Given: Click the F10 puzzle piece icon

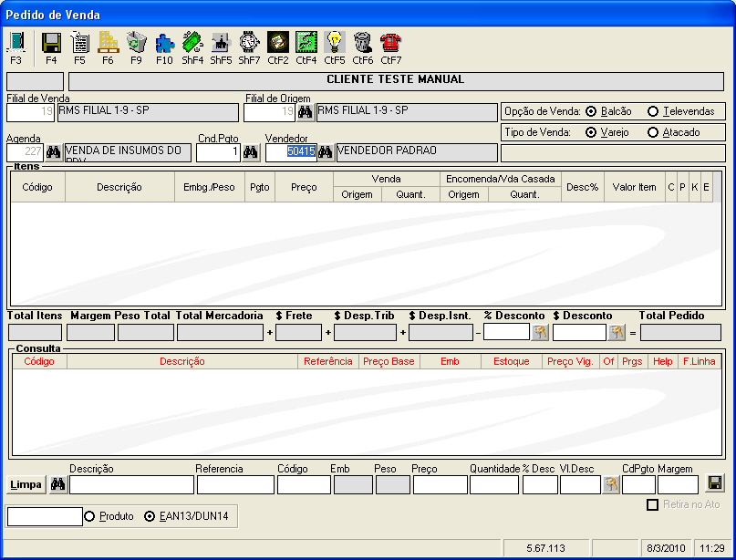Looking at the screenshot, I should point(165,43).
